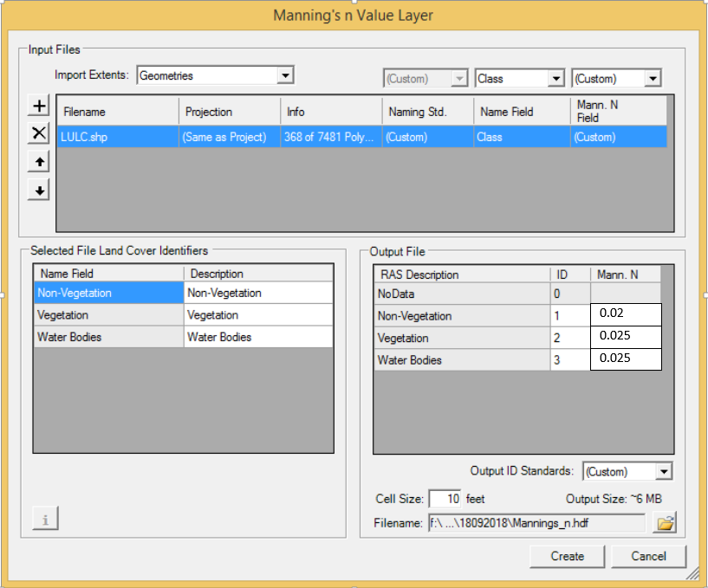
Task: Open the Class name field dropdown
Action: pos(555,79)
